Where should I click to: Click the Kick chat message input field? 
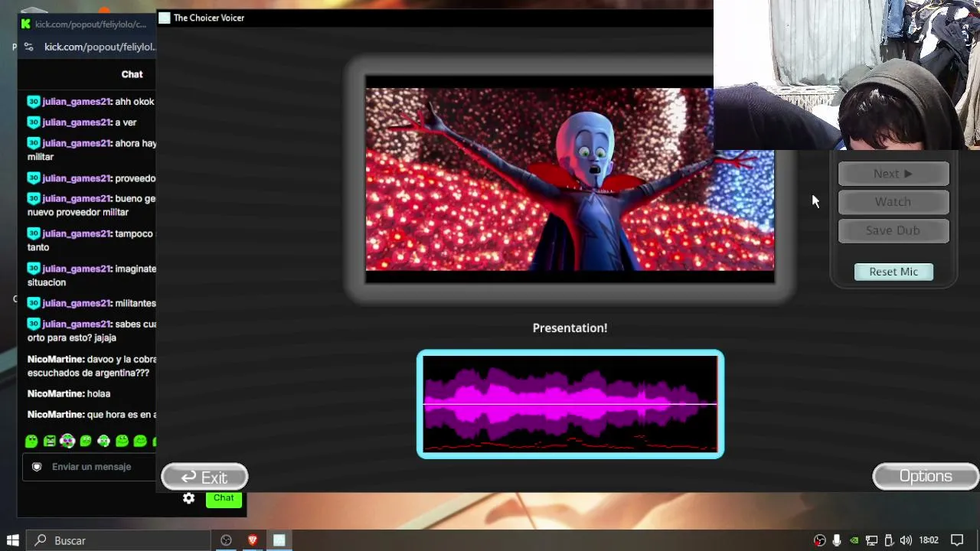90,467
